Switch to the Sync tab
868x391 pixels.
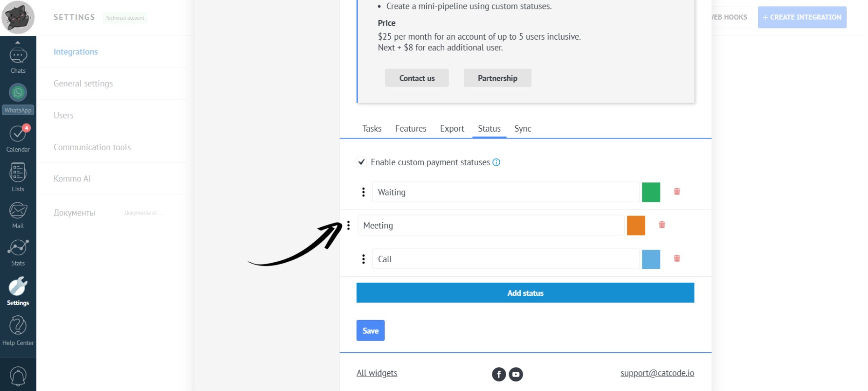(x=523, y=129)
